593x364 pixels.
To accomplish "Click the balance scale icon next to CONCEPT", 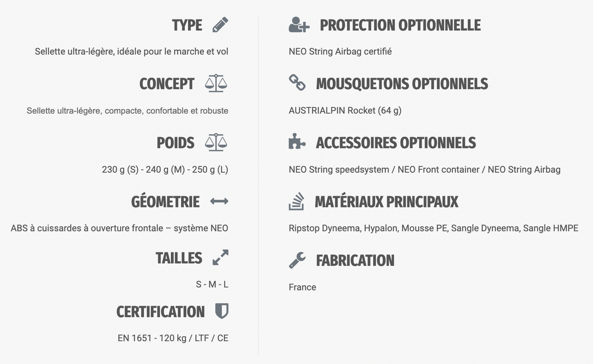I will coord(216,83).
